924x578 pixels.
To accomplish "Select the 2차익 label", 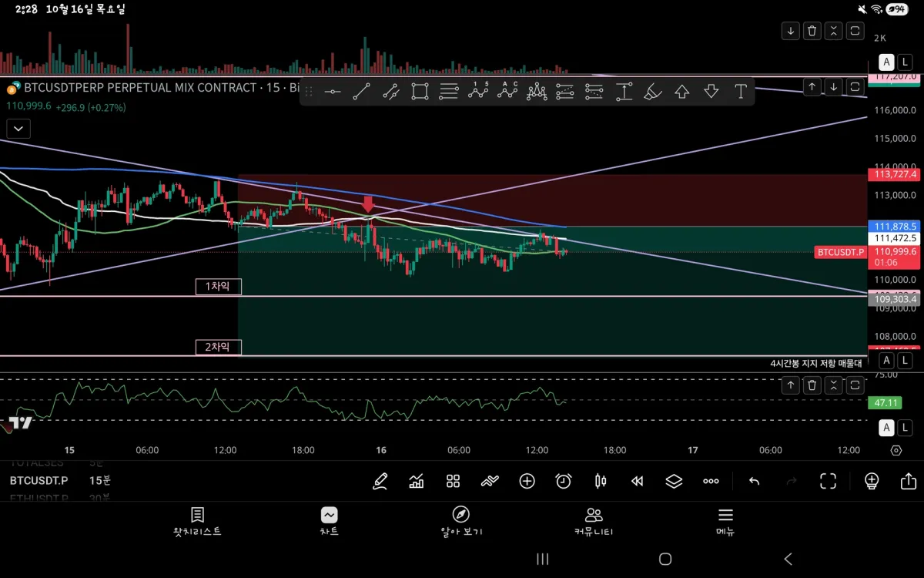I will point(218,347).
